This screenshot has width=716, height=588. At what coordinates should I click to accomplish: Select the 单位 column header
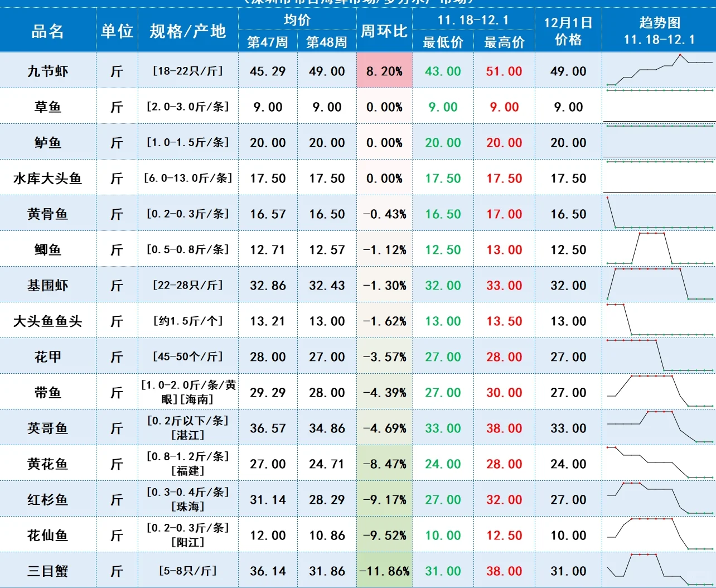117,31
